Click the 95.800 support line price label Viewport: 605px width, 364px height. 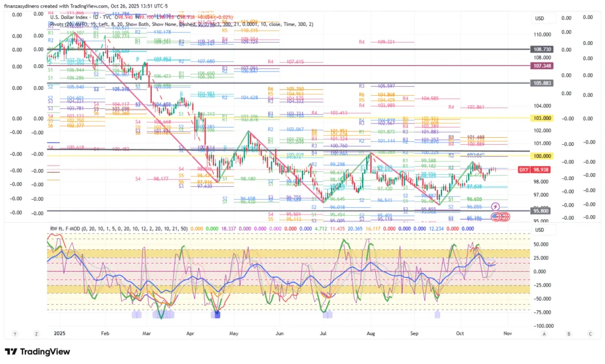coord(541,210)
